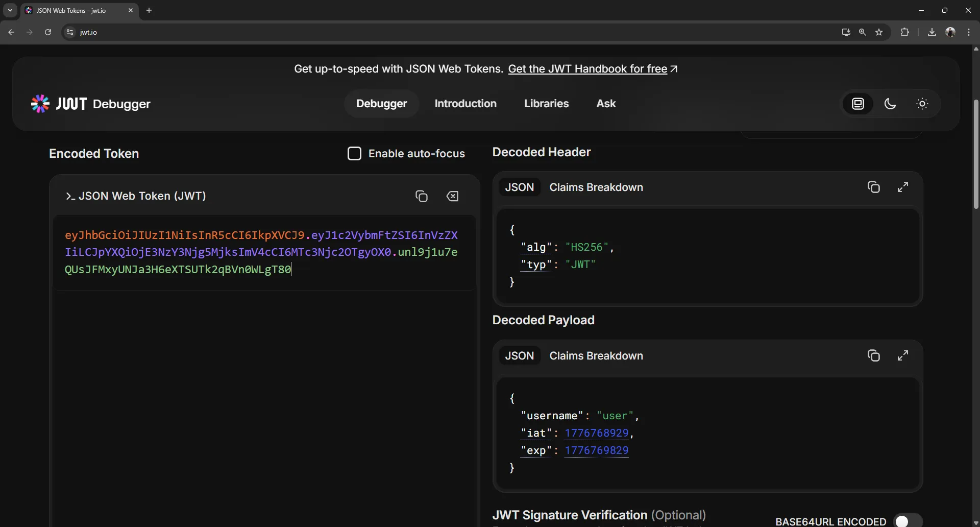Viewport: 980px width, 527px height.
Task: Expand the Decoded Payload to fullscreen
Action: [x=903, y=355]
